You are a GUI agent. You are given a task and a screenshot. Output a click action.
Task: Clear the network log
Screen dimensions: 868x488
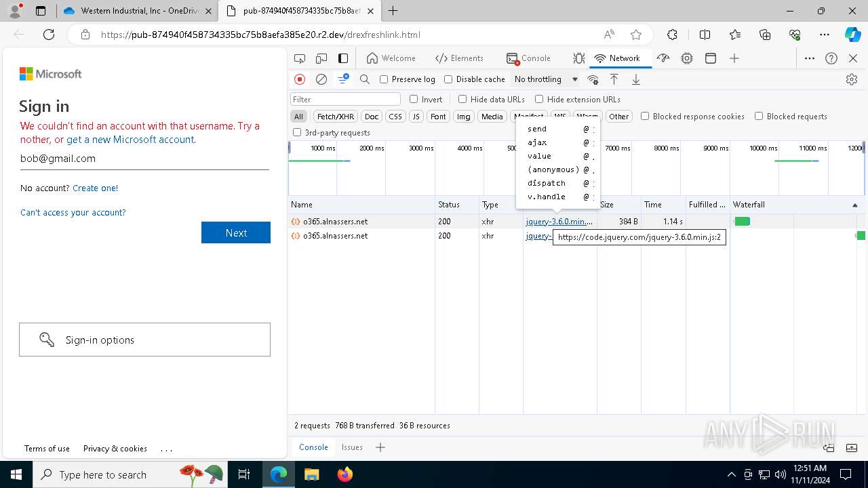321,79
